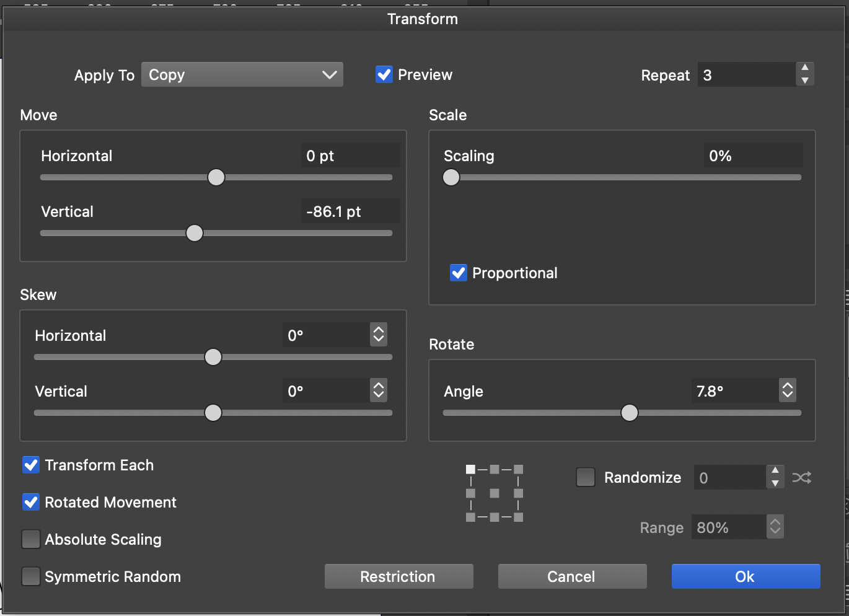Click the Cancel button
The width and height of the screenshot is (849, 616).
tap(572, 576)
